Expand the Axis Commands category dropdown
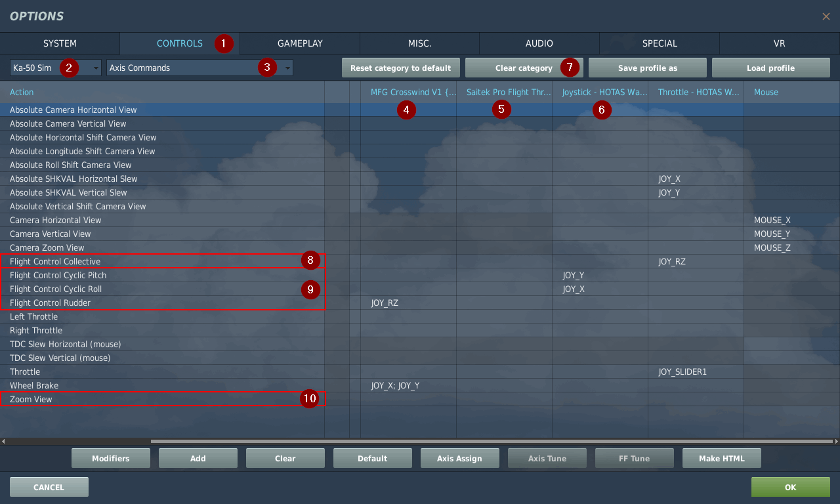 pyautogui.click(x=199, y=68)
